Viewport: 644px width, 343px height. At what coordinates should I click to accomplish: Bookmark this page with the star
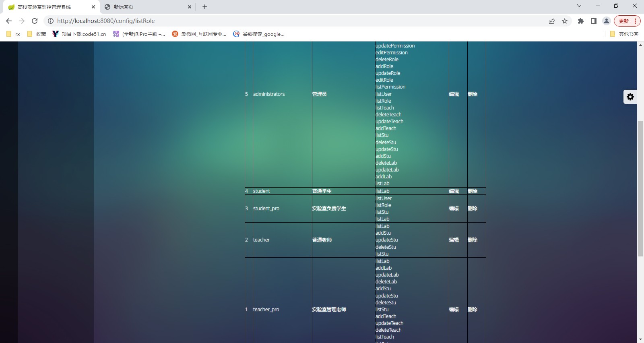pyautogui.click(x=565, y=21)
